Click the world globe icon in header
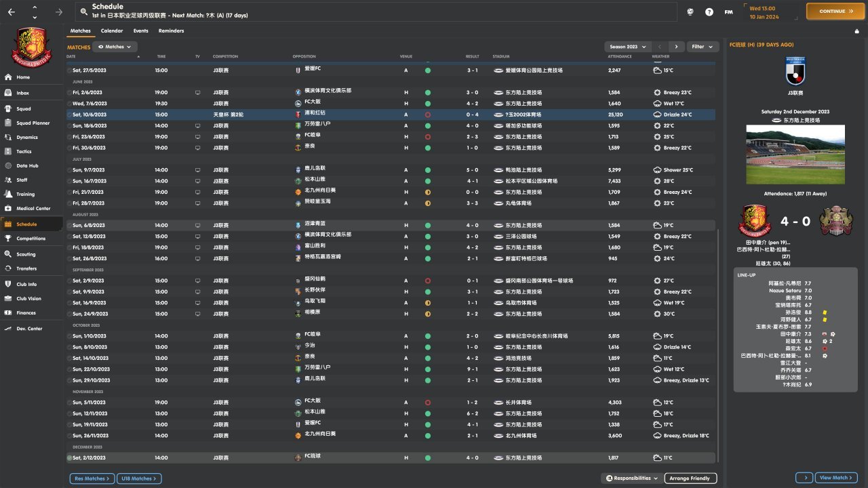The height and width of the screenshot is (488, 868). [690, 12]
